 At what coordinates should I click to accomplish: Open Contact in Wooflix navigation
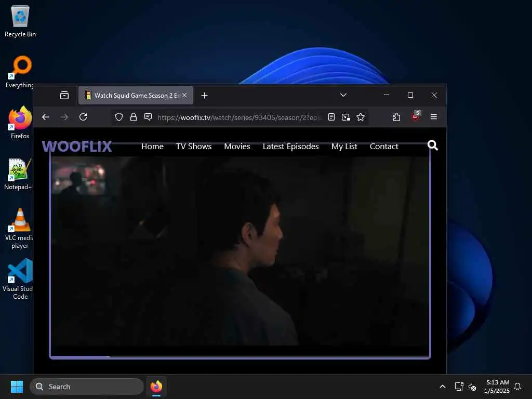[x=384, y=146]
